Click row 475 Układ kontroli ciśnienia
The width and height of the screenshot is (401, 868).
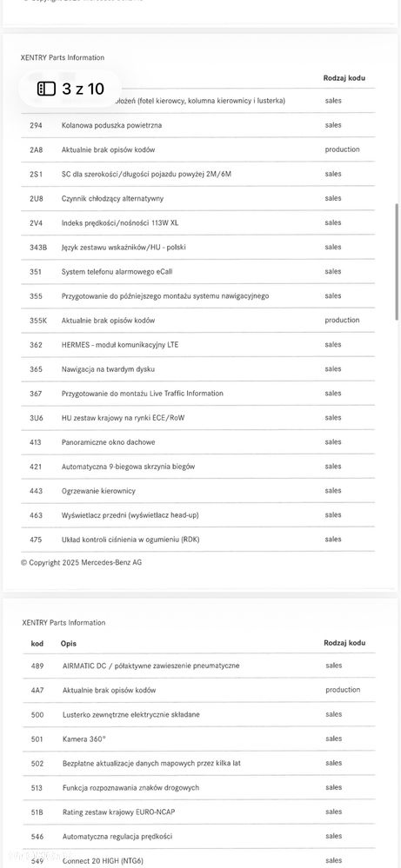tap(197, 540)
